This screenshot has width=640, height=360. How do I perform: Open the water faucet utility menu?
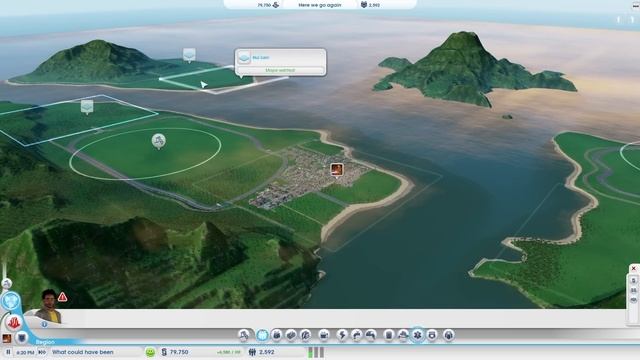pyautogui.click(x=356, y=335)
